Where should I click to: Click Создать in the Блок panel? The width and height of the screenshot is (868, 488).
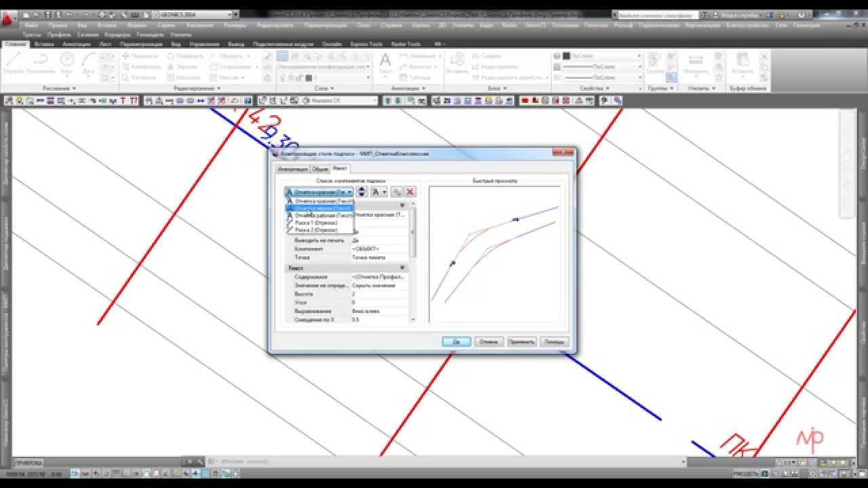coord(487,57)
